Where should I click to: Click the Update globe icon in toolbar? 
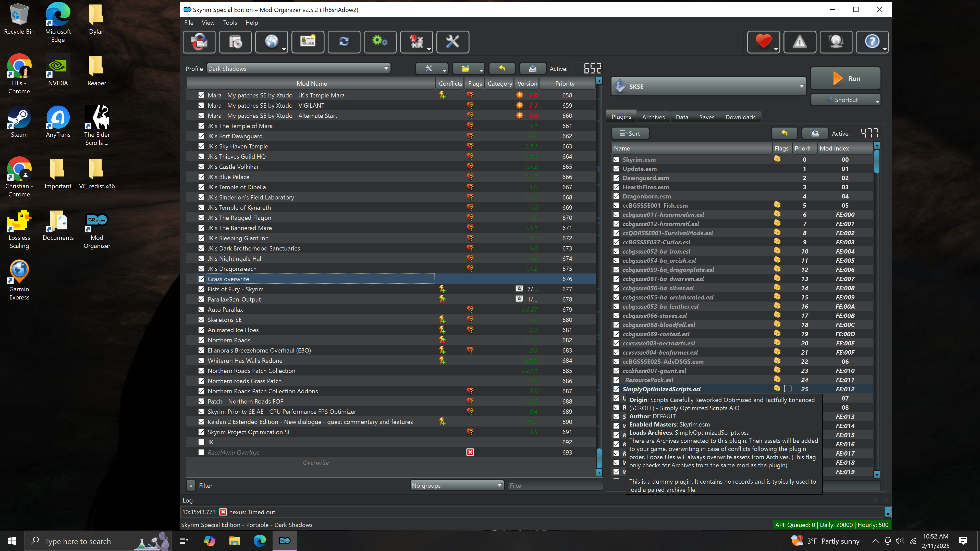click(836, 42)
